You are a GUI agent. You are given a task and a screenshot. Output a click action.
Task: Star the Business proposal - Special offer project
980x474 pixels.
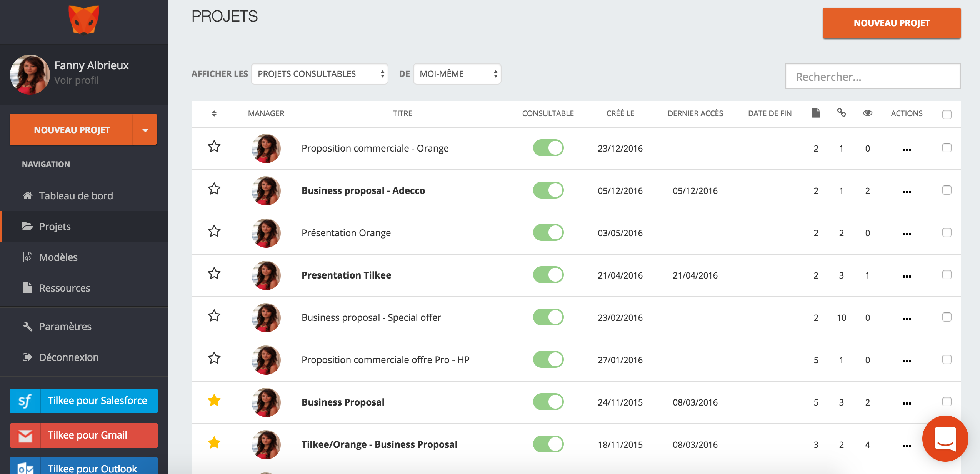pos(214,316)
